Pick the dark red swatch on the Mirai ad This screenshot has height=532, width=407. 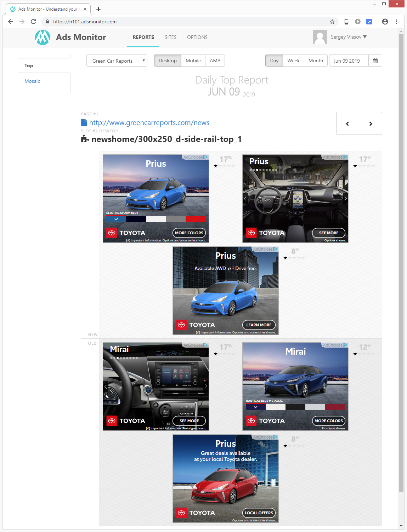pyautogui.click(x=335, y=407)
